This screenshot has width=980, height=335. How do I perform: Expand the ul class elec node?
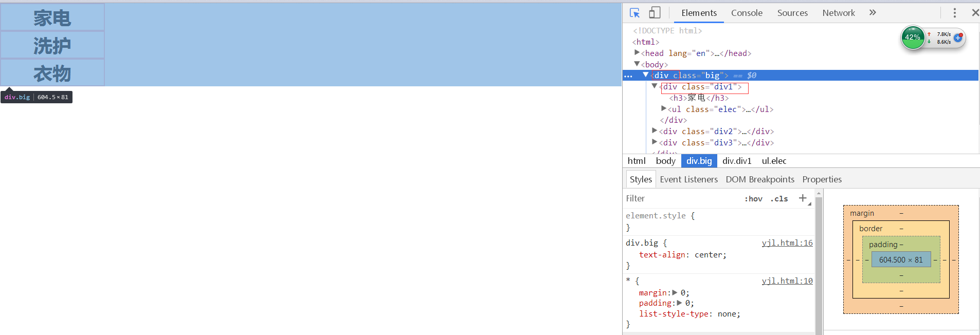click(664, 108)
